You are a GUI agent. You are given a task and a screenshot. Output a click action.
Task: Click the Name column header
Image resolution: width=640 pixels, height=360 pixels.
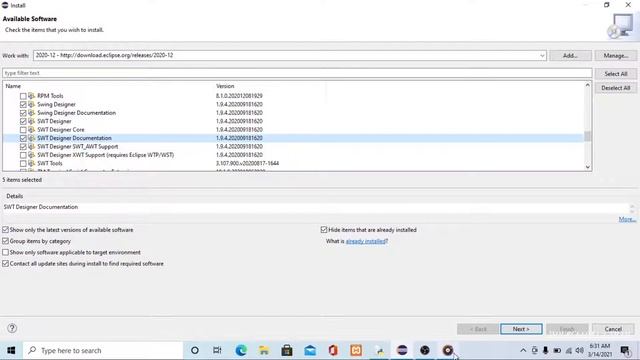coord(13,86)
